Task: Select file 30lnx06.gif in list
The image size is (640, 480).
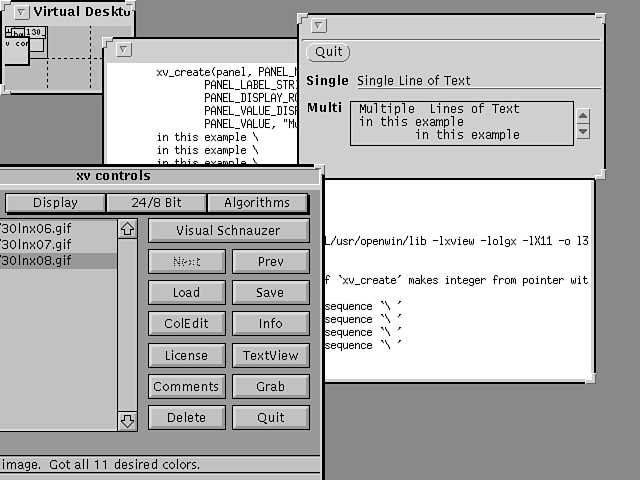Action: [x=40, y=228]
